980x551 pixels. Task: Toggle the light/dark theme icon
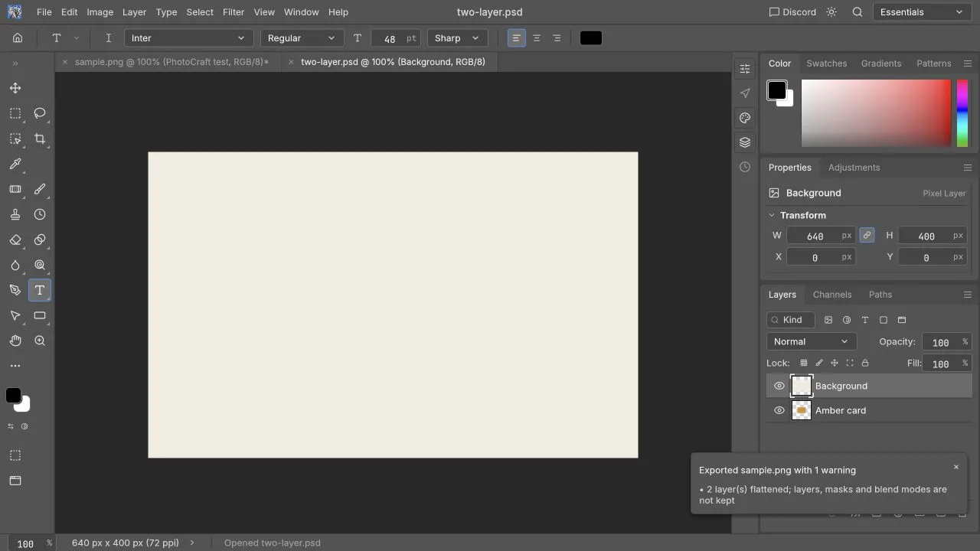pyautogui.click(x=832, y=12)
